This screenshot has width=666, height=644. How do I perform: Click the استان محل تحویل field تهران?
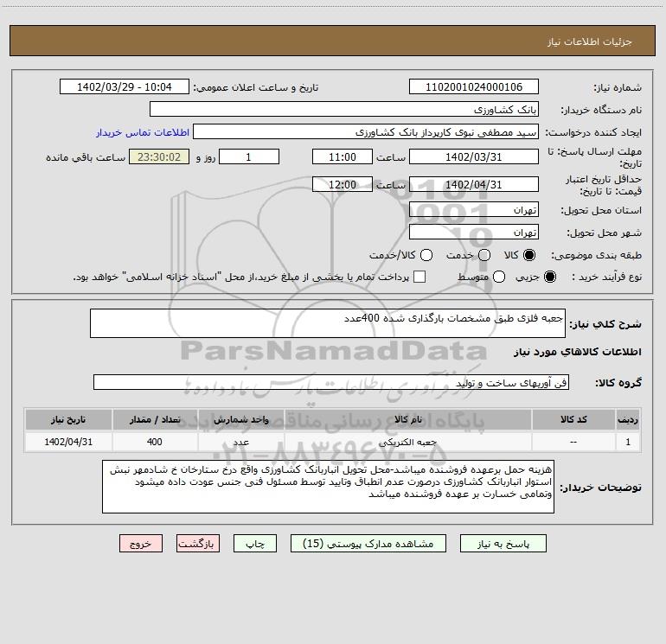(474, 209)
